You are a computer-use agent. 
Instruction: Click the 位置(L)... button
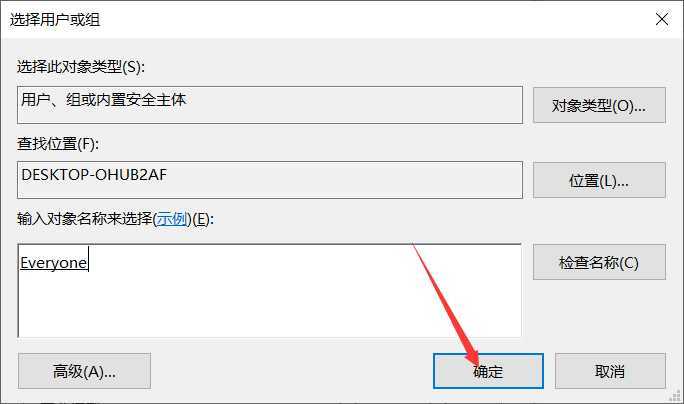[599, 180]
